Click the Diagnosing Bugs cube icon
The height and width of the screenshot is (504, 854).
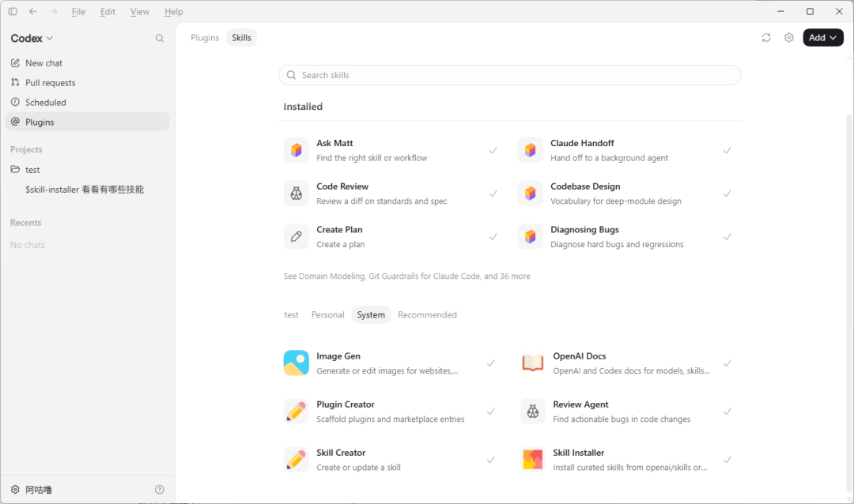(531, 237)
